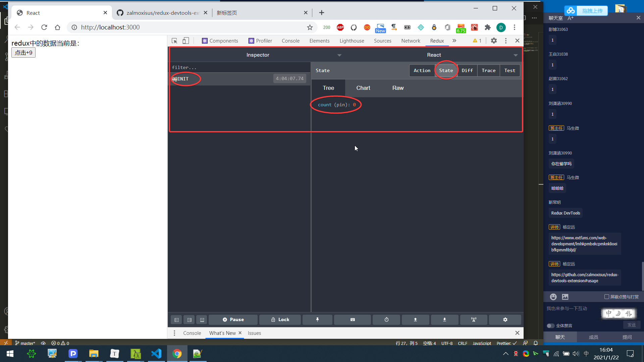
Task: Show the Tree view of state
Action: coord(328,88)
